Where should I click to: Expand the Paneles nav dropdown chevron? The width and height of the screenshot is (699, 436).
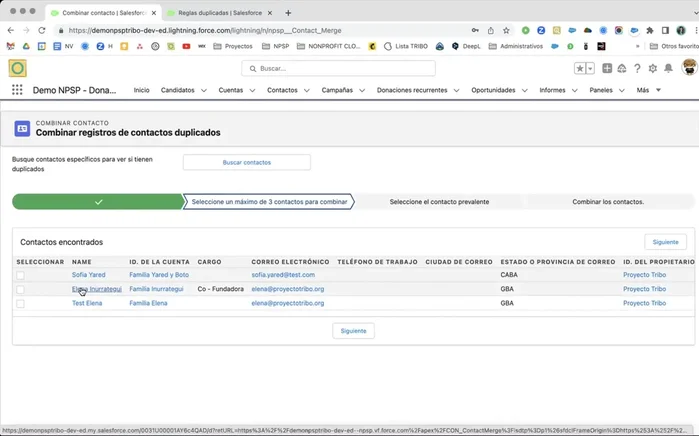[x=621, y=90]
